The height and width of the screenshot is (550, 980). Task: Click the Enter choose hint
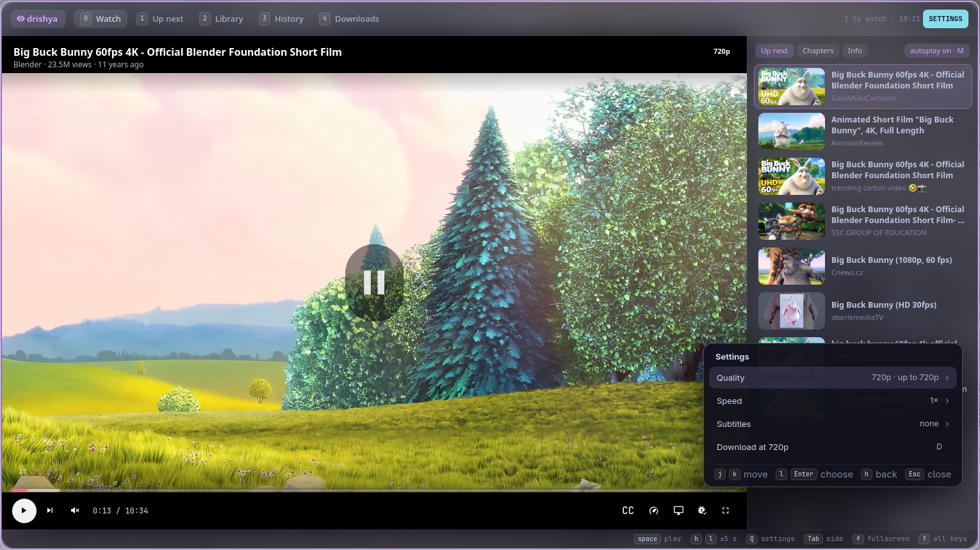tap(822, 474)
